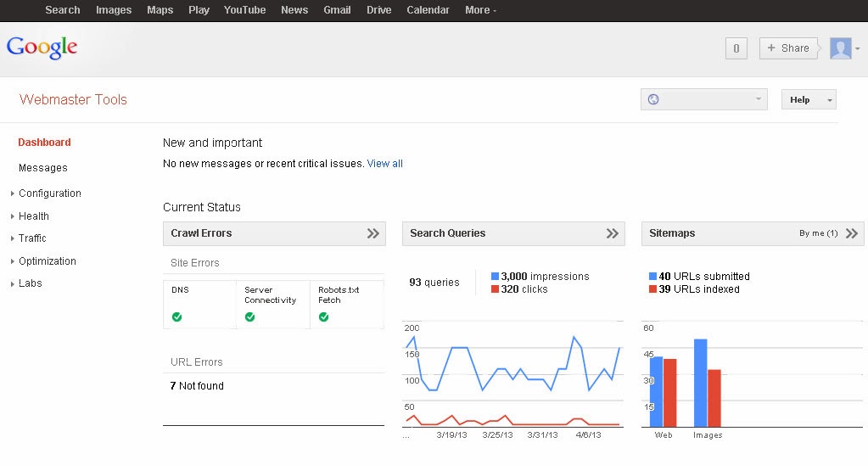This screenshot has height=465, width=868.
Task: Open Crawl Errors double-arrow icon
Action: pyautogui.click(x=373, y=233)
